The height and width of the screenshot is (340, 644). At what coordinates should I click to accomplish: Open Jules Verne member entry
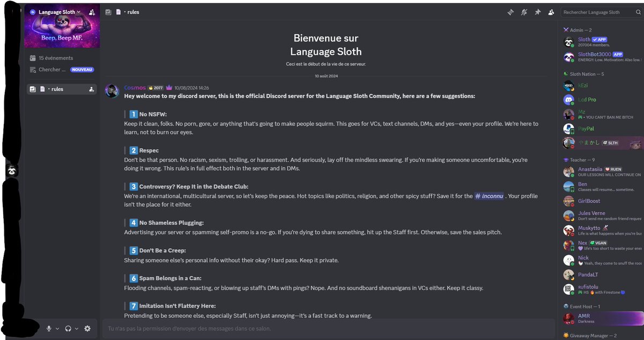coord(602,216)
